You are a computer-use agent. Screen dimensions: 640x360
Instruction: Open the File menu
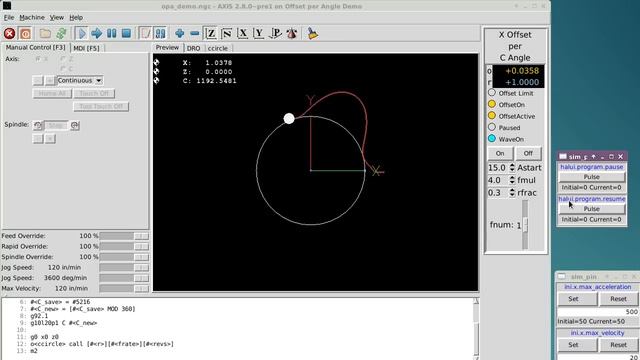[9, 18]
